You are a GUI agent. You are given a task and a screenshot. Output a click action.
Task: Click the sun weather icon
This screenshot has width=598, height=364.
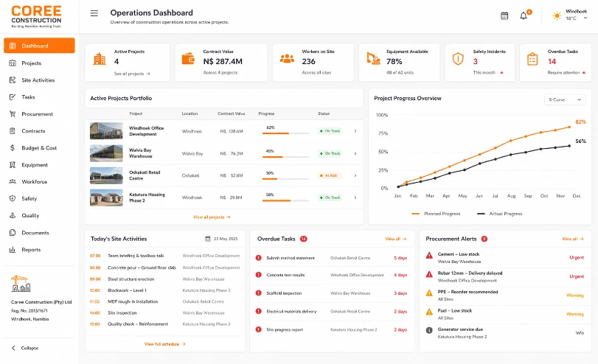click(x=557, y=15)
